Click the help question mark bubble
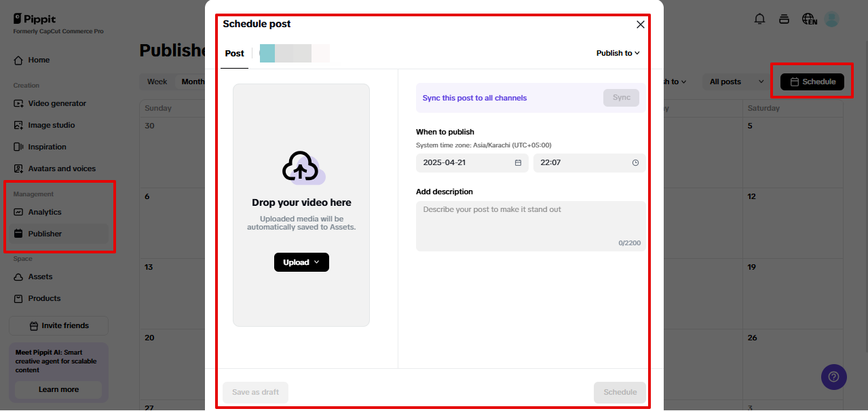Screen dimensions: 868x411 pos(833,377)
